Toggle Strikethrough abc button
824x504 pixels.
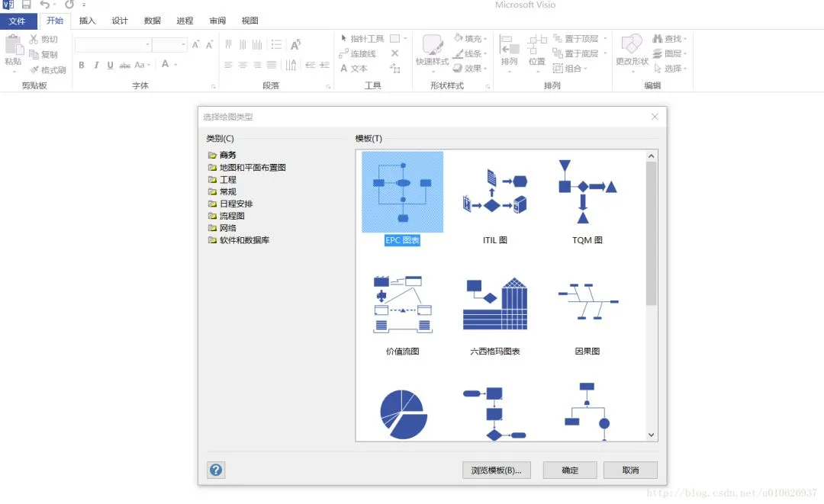coord(124,65)
